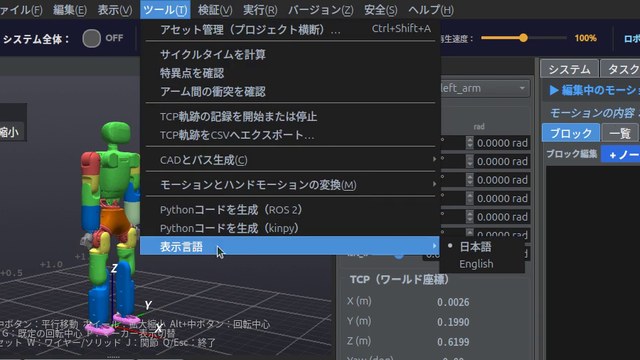Click TCP X (m) value 0.0026

click(453, 302)
